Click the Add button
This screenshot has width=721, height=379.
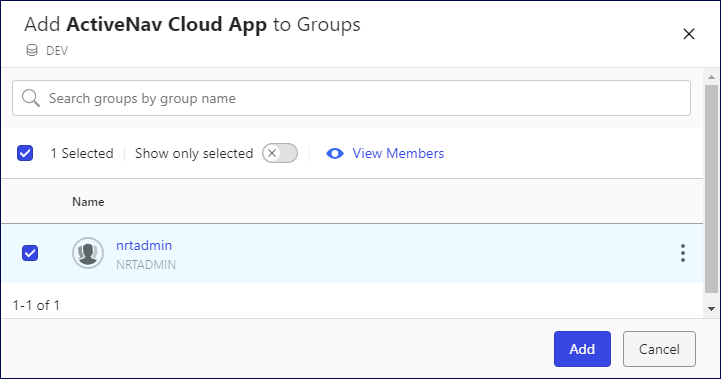pyautogui.click(x=582, y=349)
